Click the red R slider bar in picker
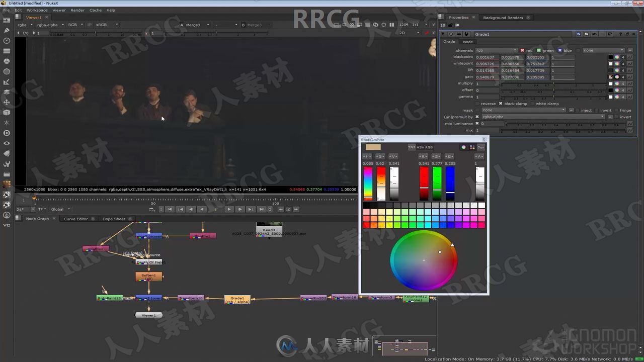Image resolution: width=644 pixels, height=362 pixels. tap(424, 184)
